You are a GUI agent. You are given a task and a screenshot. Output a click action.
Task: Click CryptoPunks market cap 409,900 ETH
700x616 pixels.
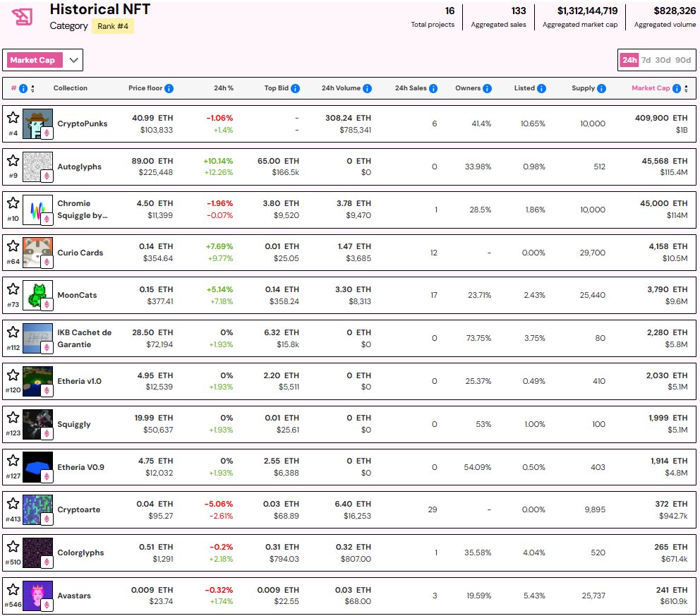tap(661, 118)
